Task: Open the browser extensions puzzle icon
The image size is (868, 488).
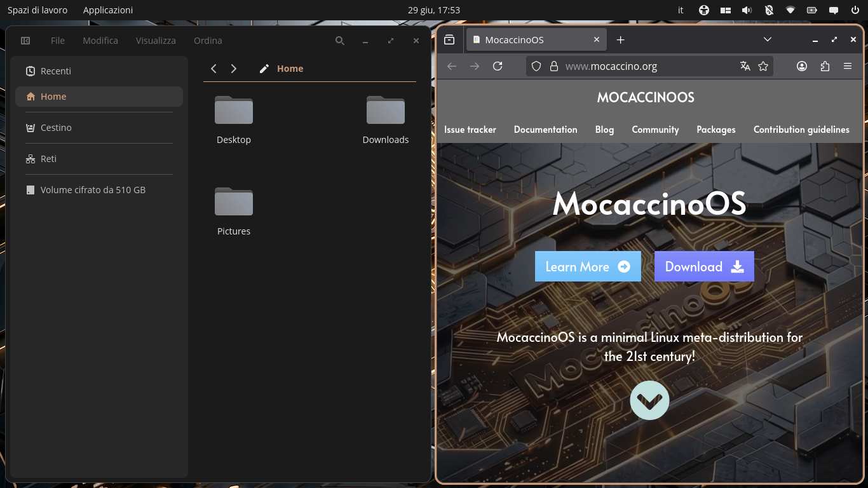Action: pyautogui.click(x=825, y=66)
